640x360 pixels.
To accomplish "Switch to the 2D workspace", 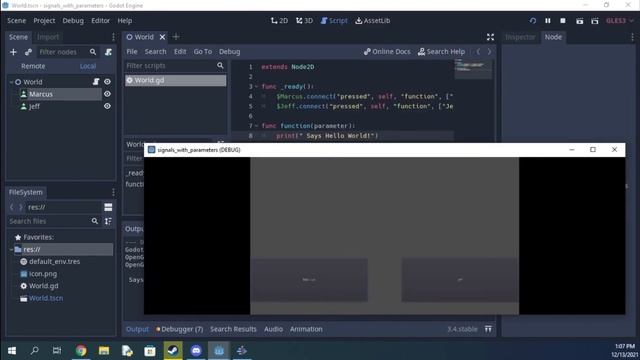I will point(279,20).
